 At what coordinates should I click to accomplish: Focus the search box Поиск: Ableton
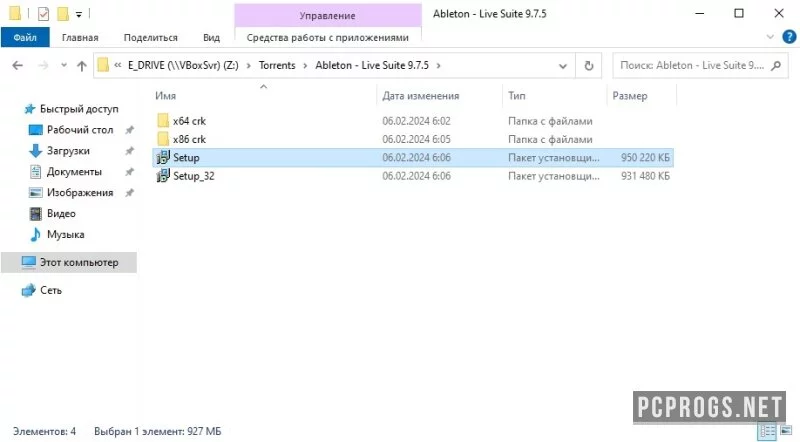click(x=691, y=65)
